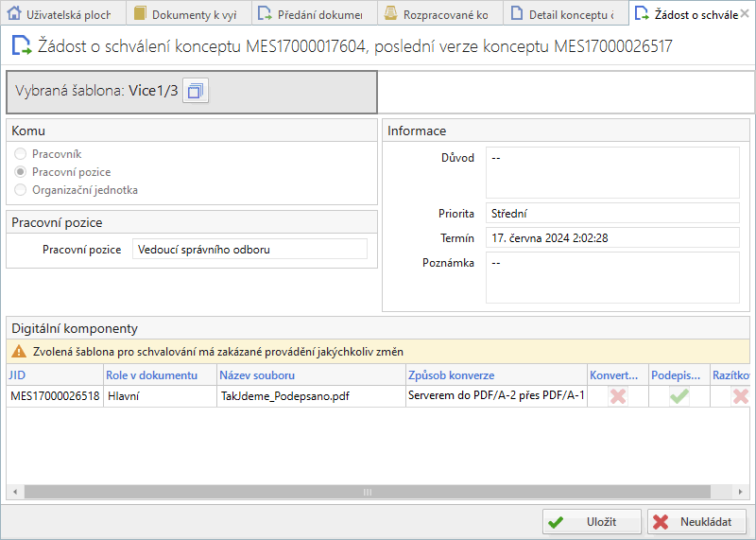756x540 pixels.
Task: Sort by the Název souboru column header
Action: pyautogui.click(x=250, y=375)
